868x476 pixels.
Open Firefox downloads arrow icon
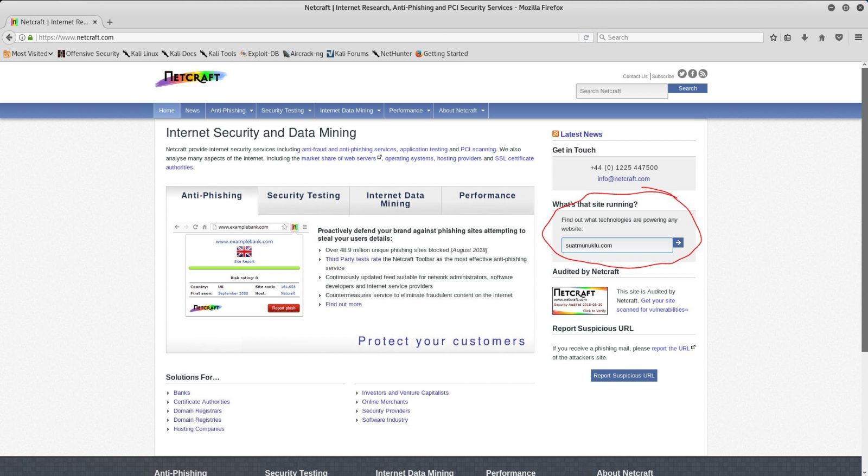805,37
